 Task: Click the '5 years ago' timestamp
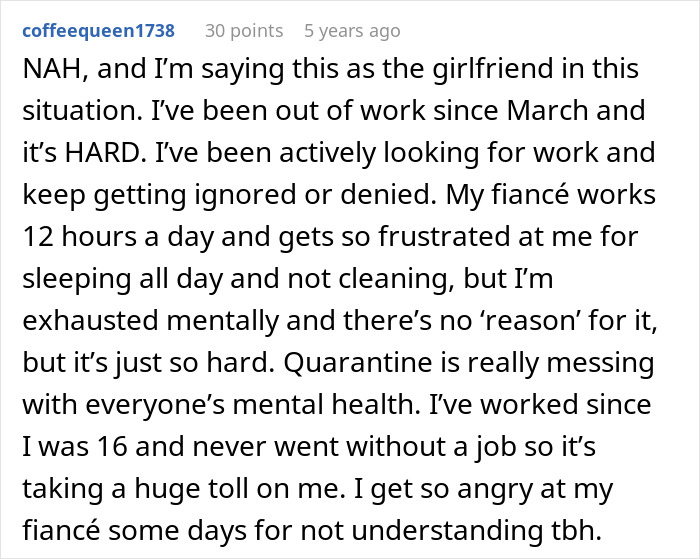[352, 31]
